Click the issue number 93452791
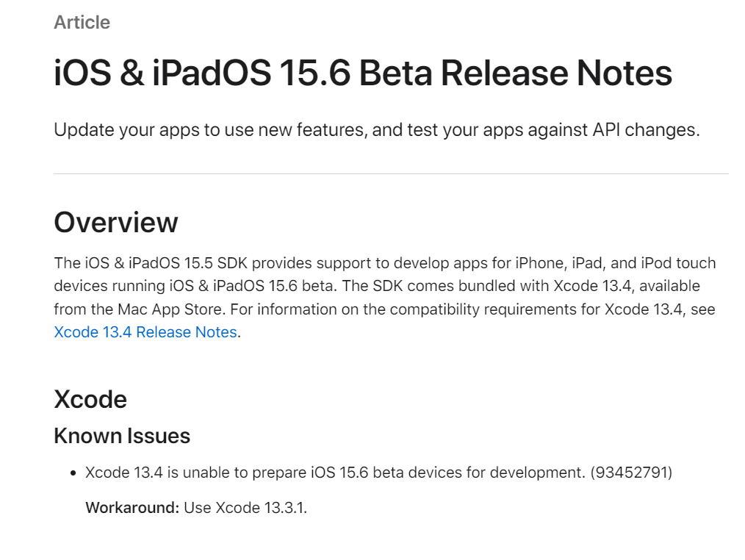 point(631,473)
